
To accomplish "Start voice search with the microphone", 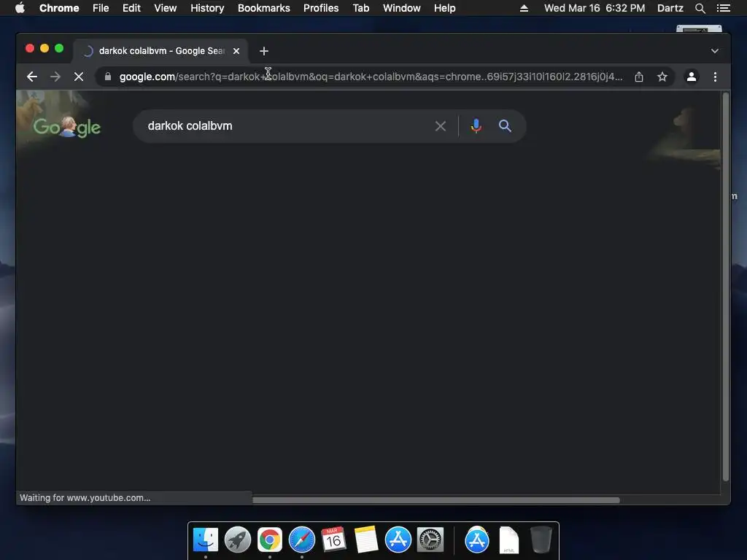I will point(476,126).
